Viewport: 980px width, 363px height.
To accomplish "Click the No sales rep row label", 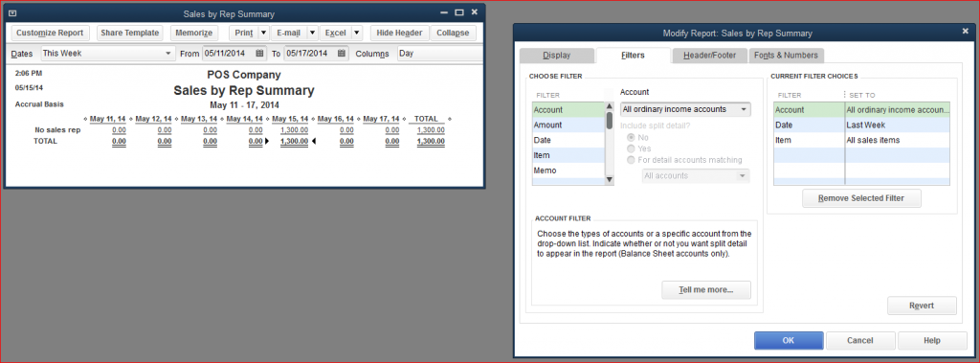I will (57, 130).
